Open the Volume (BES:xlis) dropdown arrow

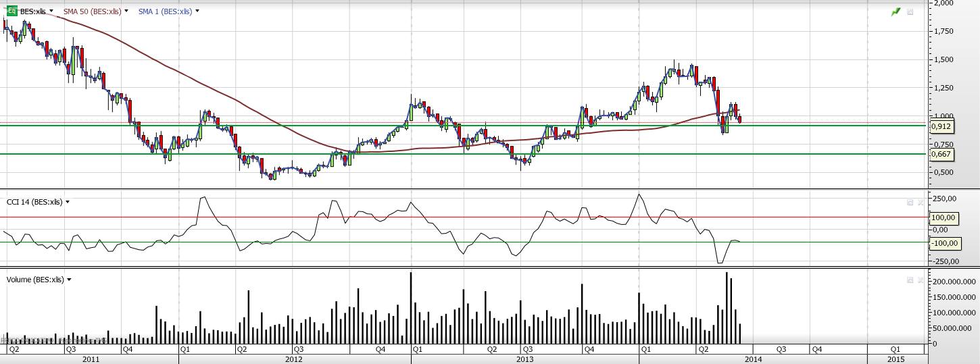coord(69,280)
